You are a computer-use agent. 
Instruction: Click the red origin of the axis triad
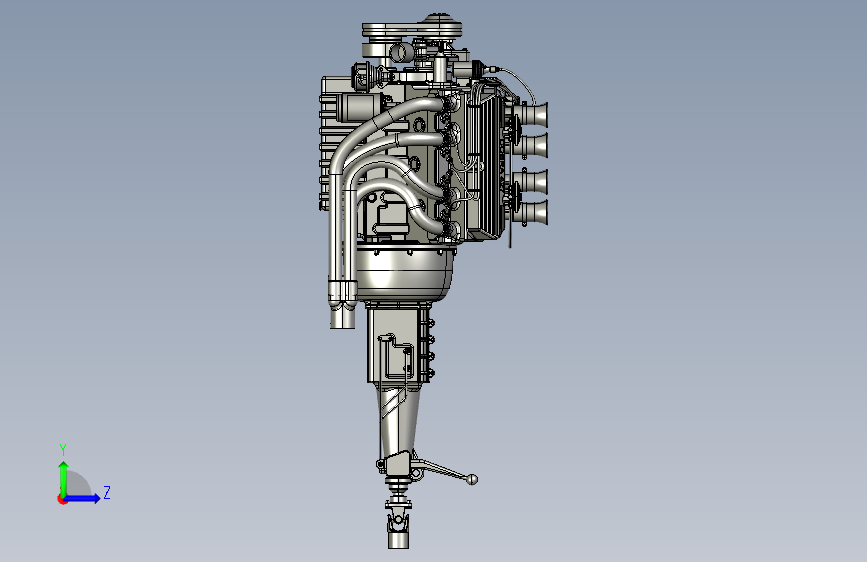62,499
